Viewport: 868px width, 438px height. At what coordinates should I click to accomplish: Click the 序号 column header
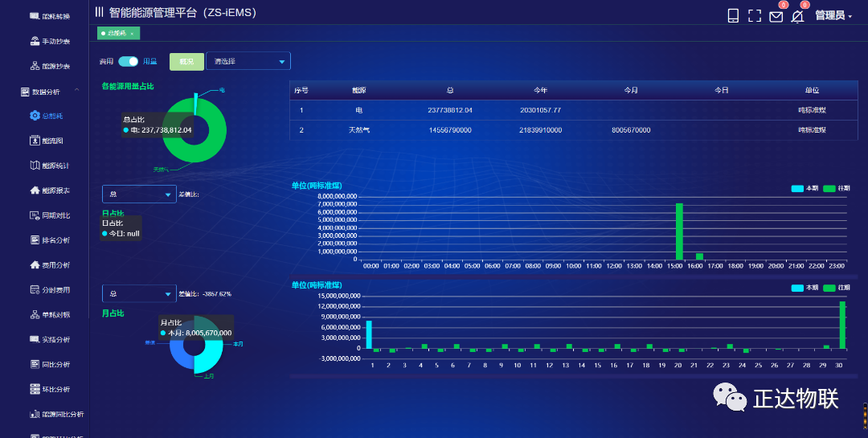(x=301, y=90)
